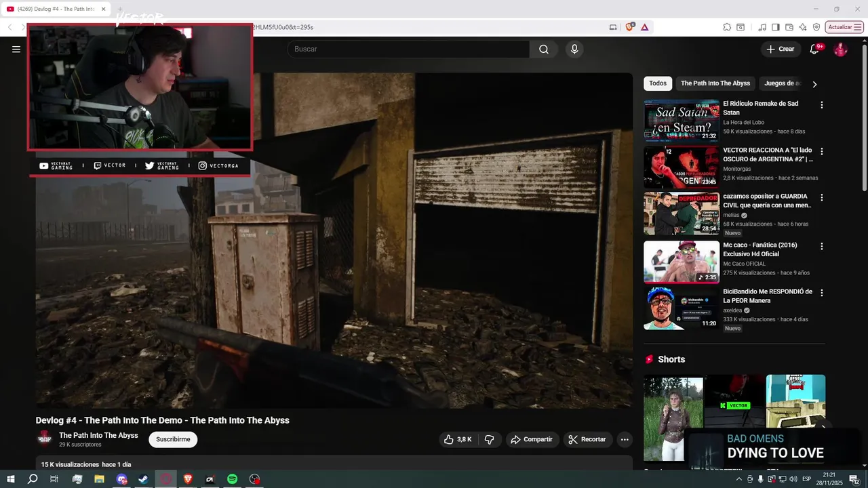Click the Shorts section heading

click(x=671, y=359)
